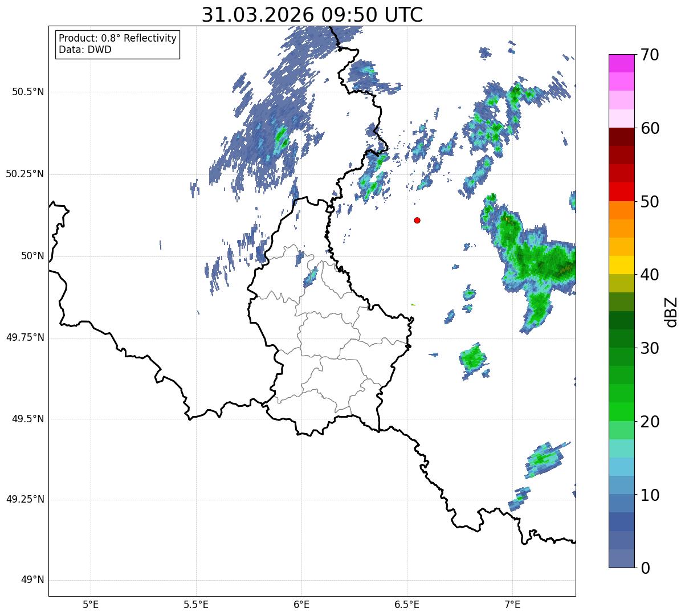Click the red location marker dot
The image size is (685, 616).
(417, 220)
